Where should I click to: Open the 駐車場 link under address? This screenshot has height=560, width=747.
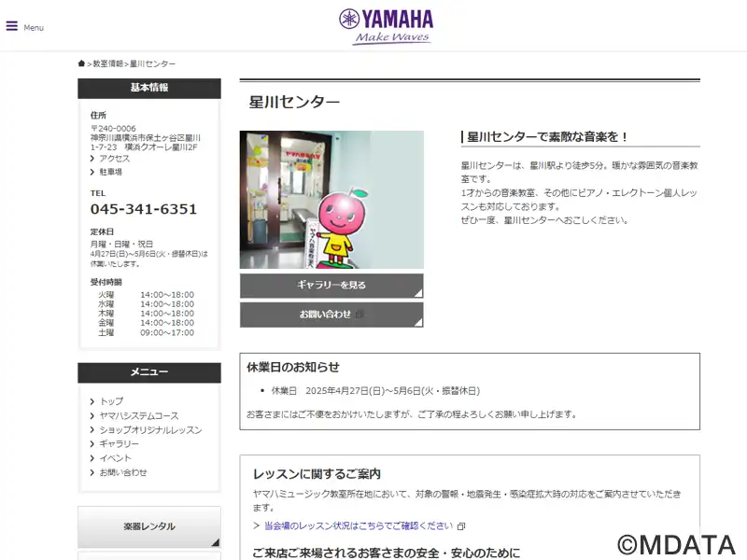click(110, 172)
